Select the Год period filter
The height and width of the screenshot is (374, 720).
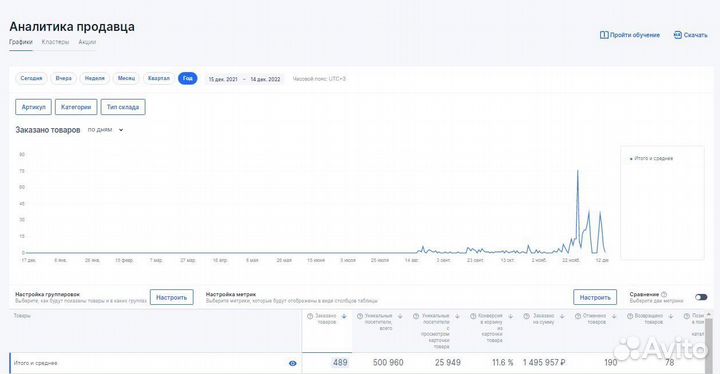(188, 78)
